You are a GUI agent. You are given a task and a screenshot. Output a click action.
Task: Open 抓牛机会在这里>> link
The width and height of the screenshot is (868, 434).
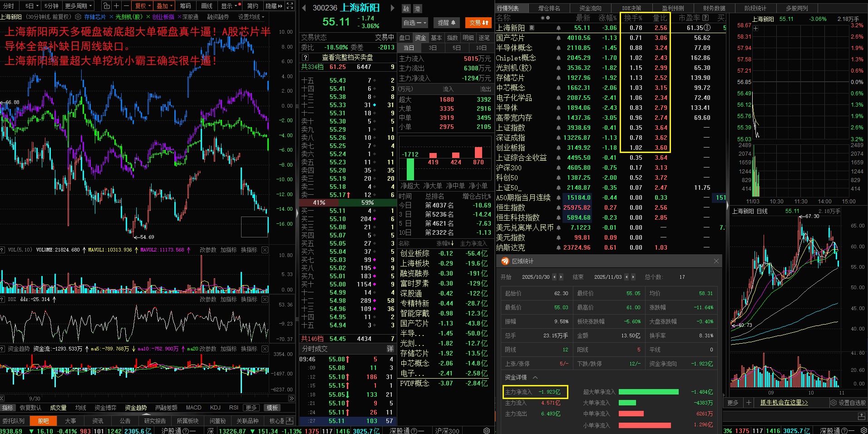pos(784,403)
